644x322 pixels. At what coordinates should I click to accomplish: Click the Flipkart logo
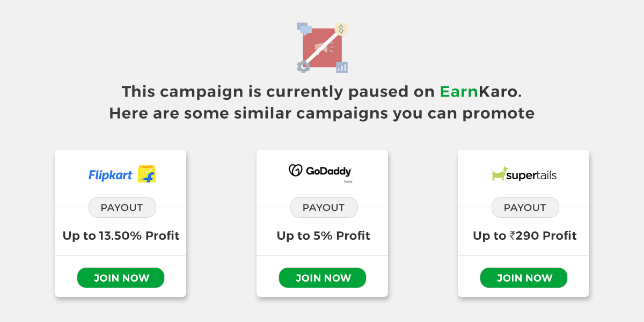(x=110, y=174)
